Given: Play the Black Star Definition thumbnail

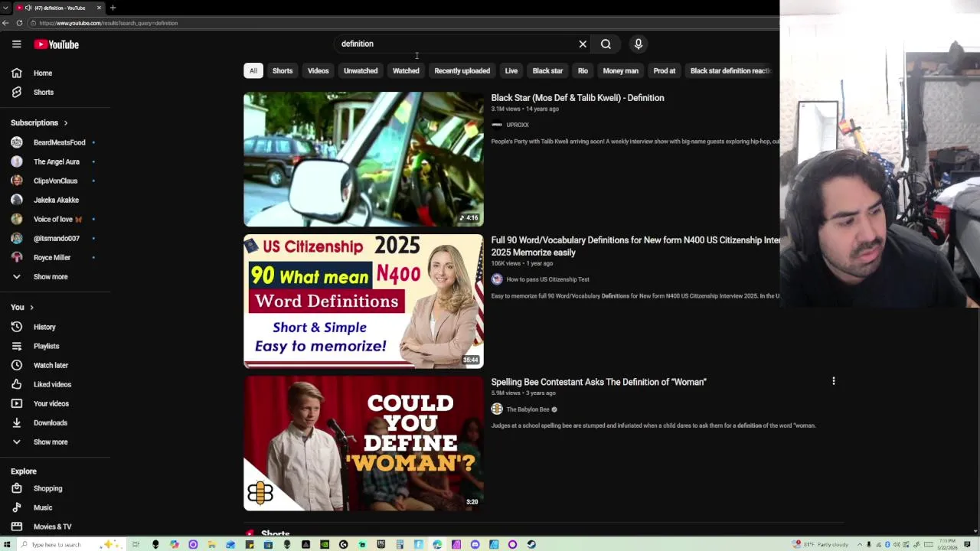Looking at the screenshot, I should (x=364, y=159).
